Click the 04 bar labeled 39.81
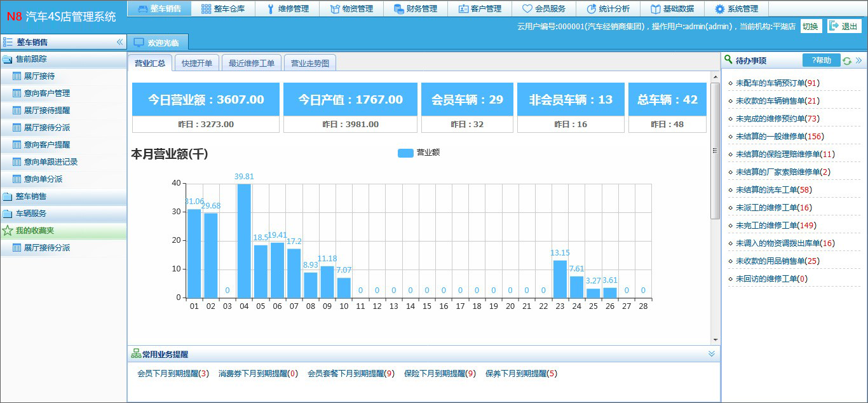The width and height of the screenshot is (868, 403). point(244,240)
